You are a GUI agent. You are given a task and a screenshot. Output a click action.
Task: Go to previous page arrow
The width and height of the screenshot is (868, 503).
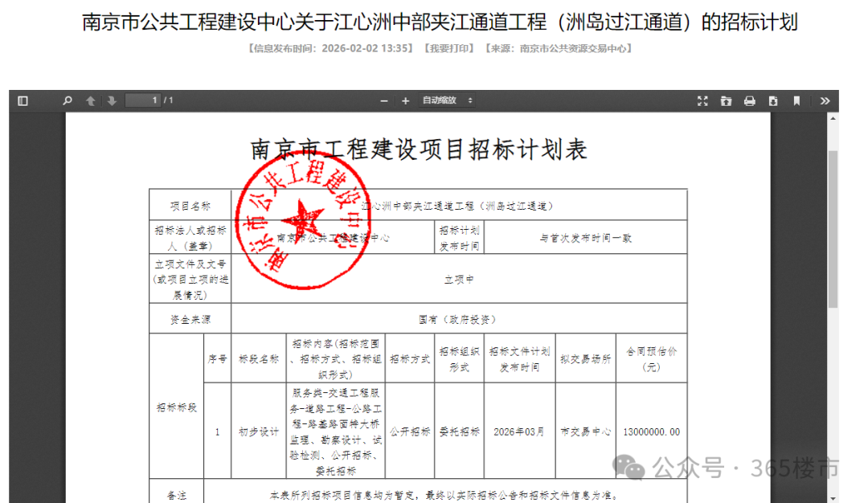91,100
